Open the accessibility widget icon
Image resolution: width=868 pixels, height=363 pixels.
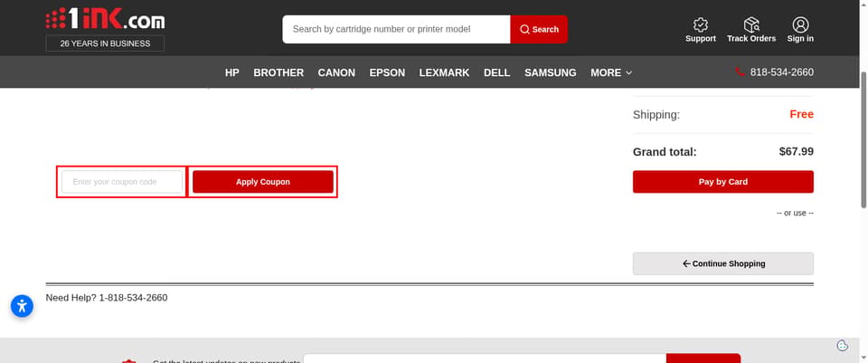22,306
